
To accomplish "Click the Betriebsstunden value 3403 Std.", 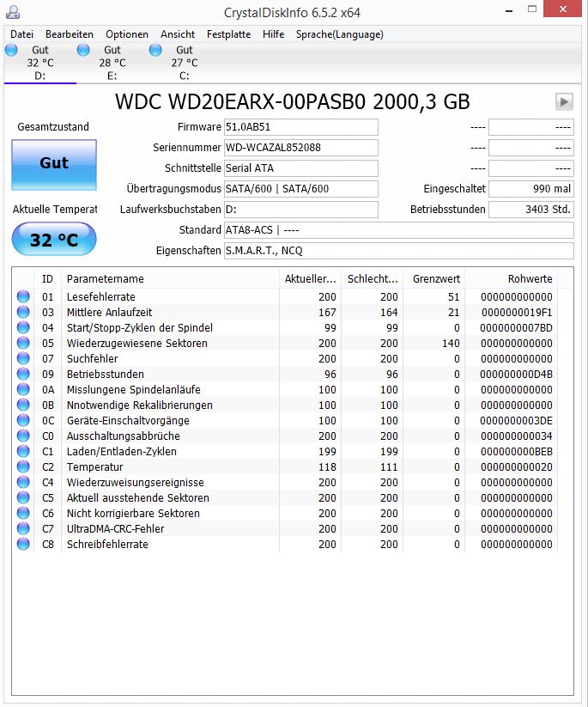I will pyautogui.click(x=531, y=210).
